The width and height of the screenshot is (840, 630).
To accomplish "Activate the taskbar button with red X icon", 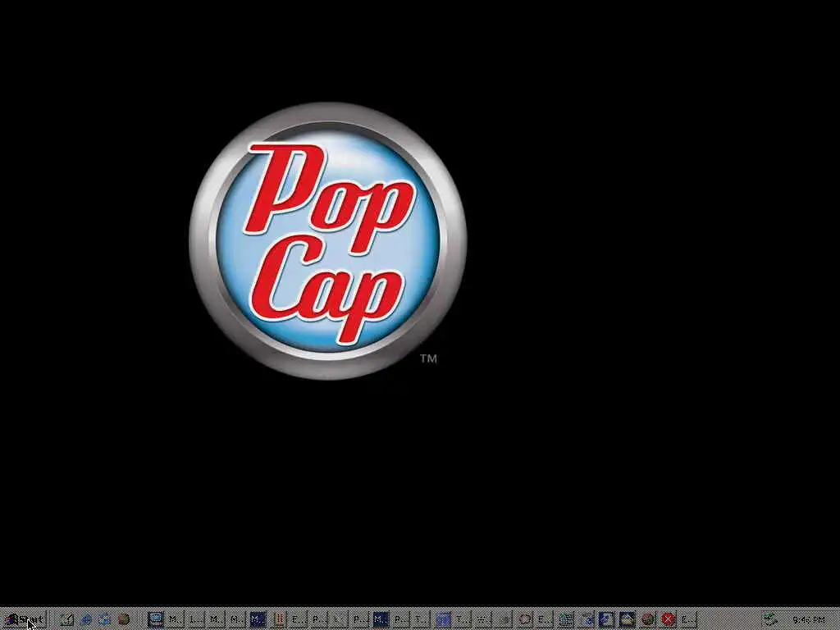I will 668,620.
